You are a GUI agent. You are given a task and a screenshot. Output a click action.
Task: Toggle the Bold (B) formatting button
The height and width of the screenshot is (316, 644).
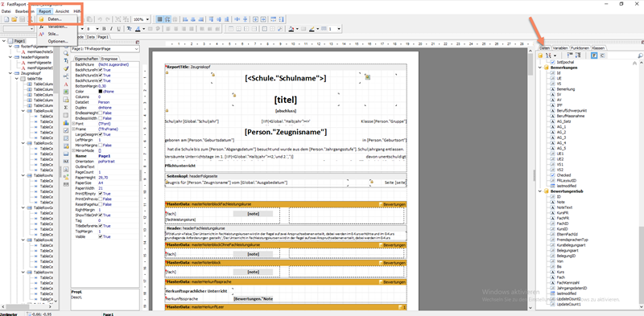tap(104, 29)
